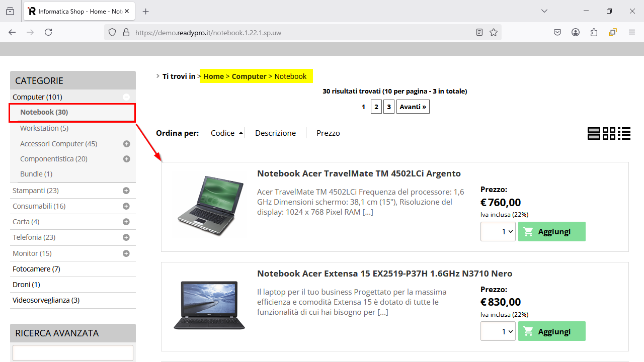Open quantity dropdown for Acer Extensa
Image resolution: width=644 pixels, height=362 pixels.
498,331
